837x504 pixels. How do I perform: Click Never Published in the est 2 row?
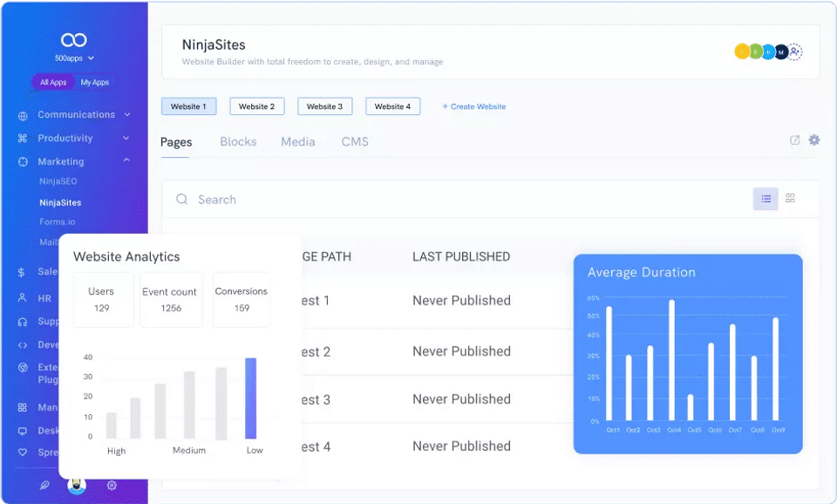pyautogui.click(x=462, y=351)
